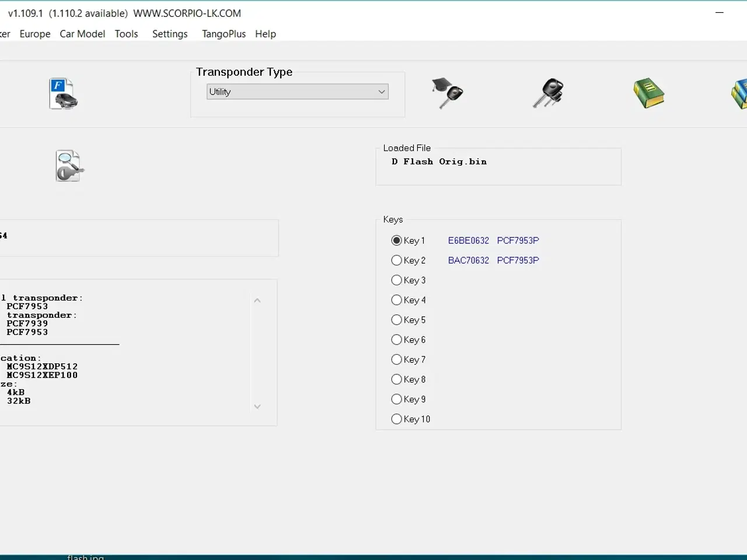The width and height of the screenshot is (747, 560).
Task: Click the black car keys icon
Action: 548,93
